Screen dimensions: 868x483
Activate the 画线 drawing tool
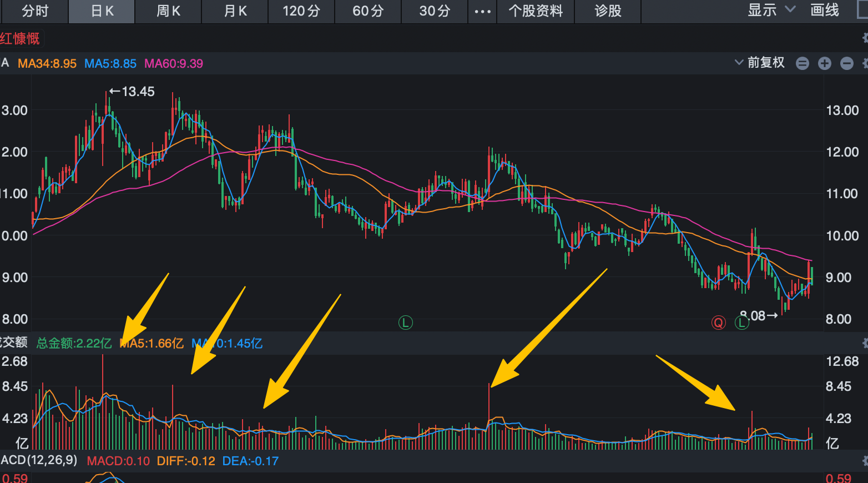pyautogui.click(x=825, y=10)
